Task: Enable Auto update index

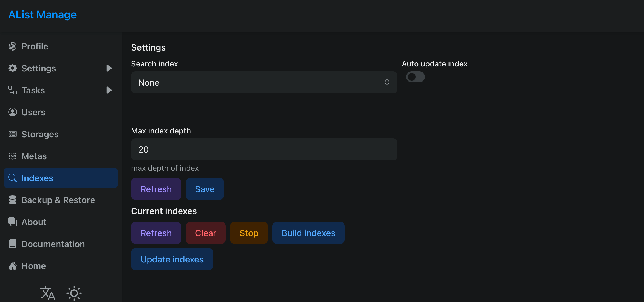Action: [x=415, y=77]
